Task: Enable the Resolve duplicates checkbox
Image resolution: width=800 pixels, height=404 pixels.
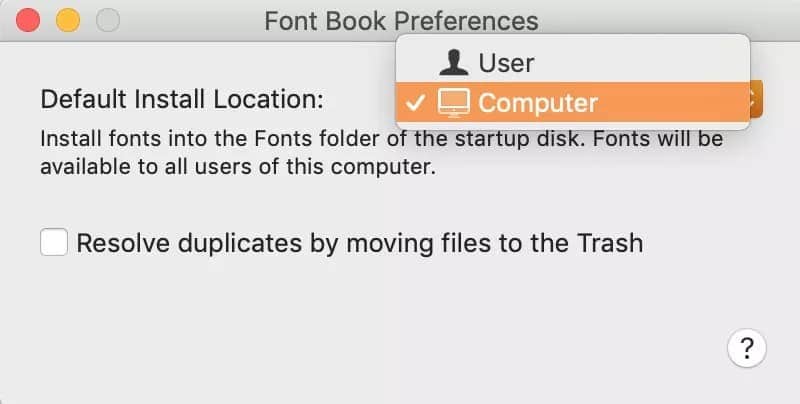Action: click(x=54, y=242)
